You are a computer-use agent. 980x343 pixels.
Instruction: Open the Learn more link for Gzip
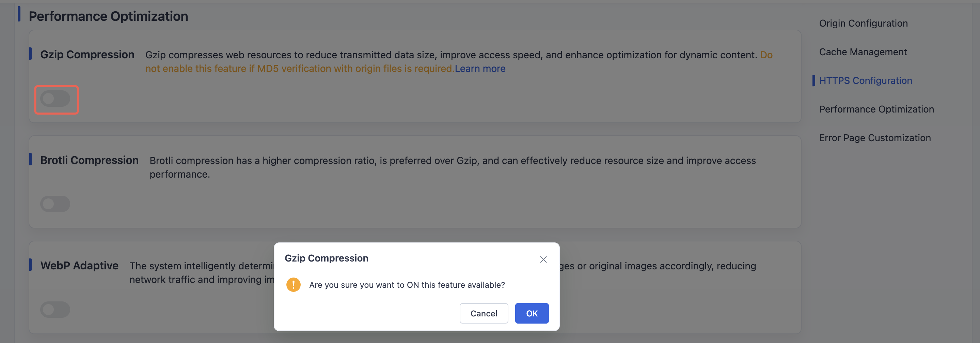point(480,69)
